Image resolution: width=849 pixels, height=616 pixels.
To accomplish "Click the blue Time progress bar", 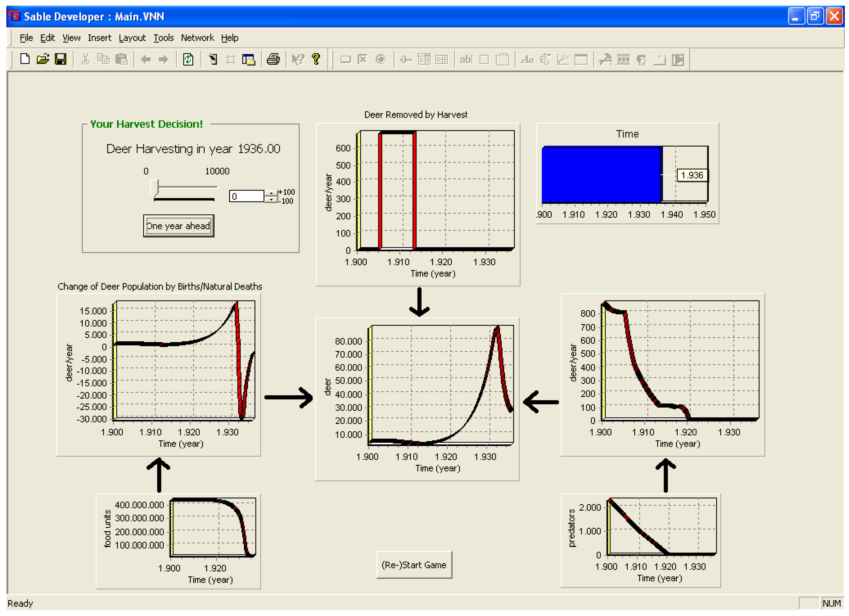I will tap(600, 175).
